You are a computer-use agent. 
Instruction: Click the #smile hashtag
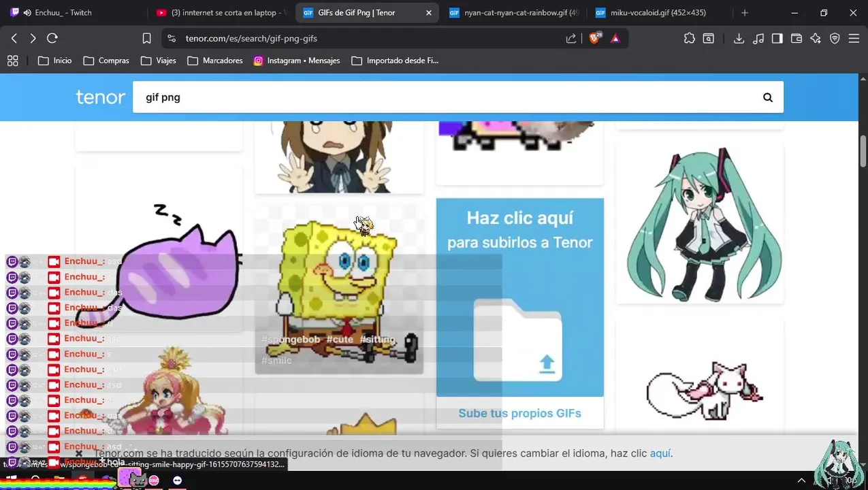point(276,361)
